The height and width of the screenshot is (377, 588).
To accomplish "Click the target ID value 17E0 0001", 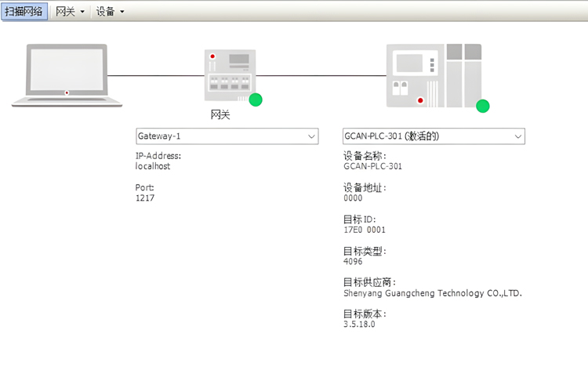I will (364, 230).
